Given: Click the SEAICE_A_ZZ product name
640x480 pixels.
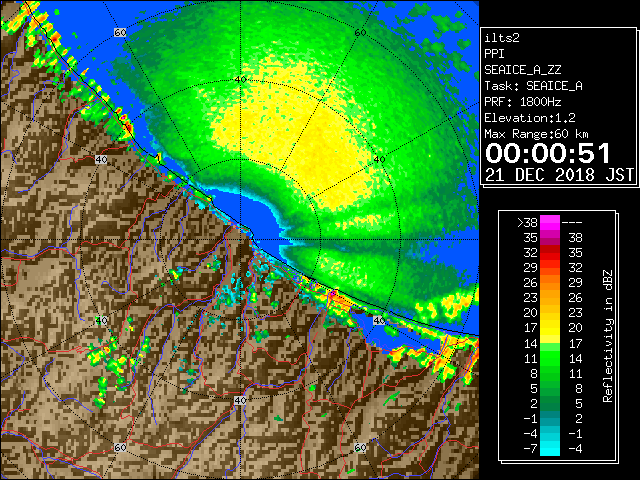Looking at the screenshot, I should click(x=522, y=70).
